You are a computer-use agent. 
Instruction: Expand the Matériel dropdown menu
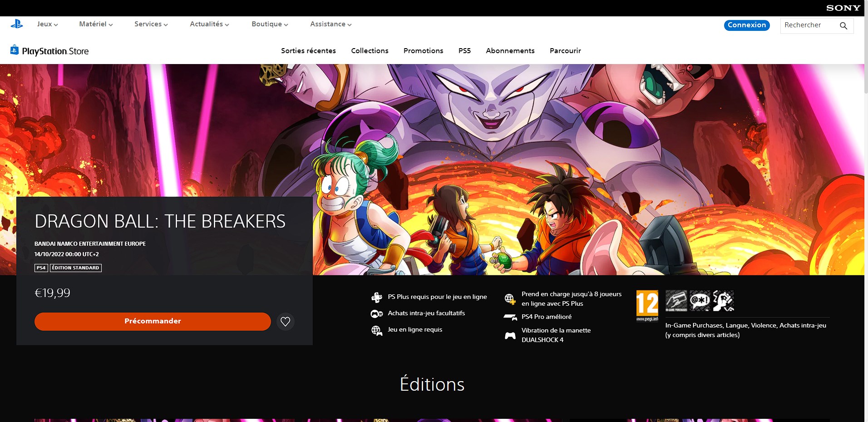(x=96, y=24)
